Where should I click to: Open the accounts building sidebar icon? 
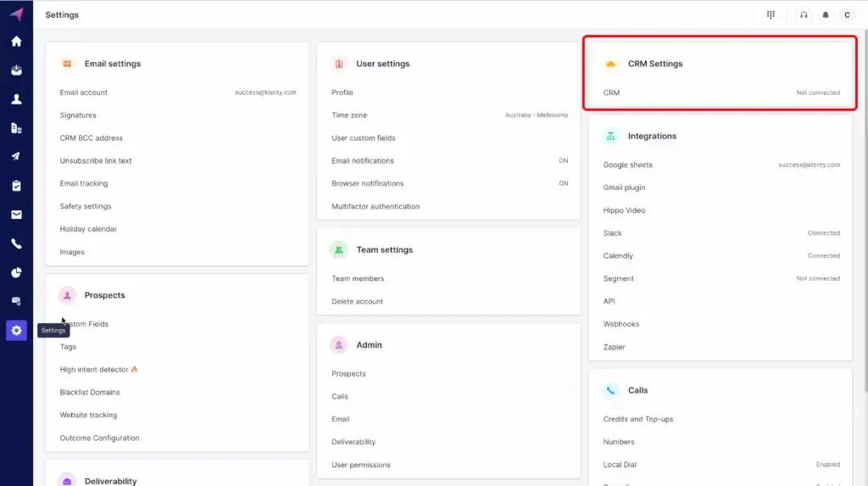tap(17, 128)
